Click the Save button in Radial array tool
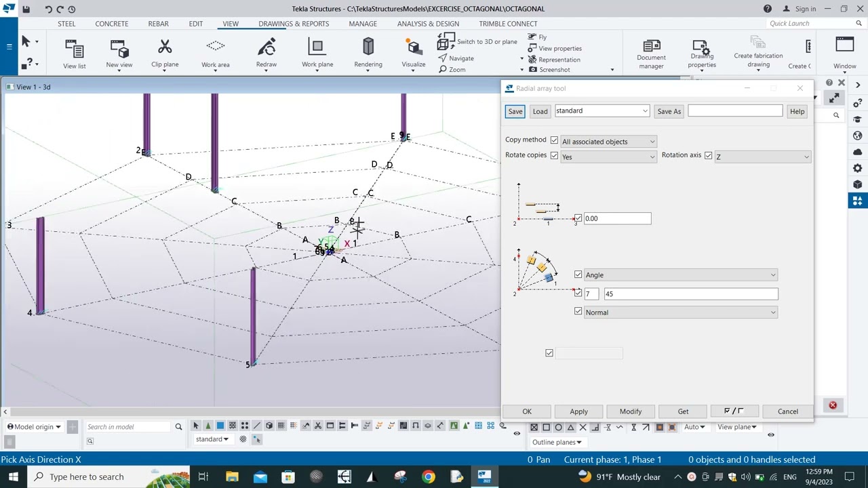The height and width of the screenshot is (488, 868). point(515,111)
